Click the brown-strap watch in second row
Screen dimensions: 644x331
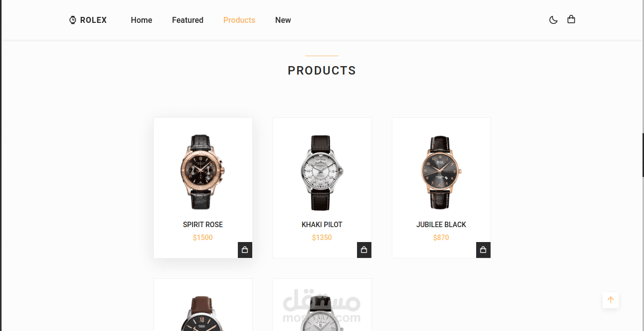[x=203, y=313]
